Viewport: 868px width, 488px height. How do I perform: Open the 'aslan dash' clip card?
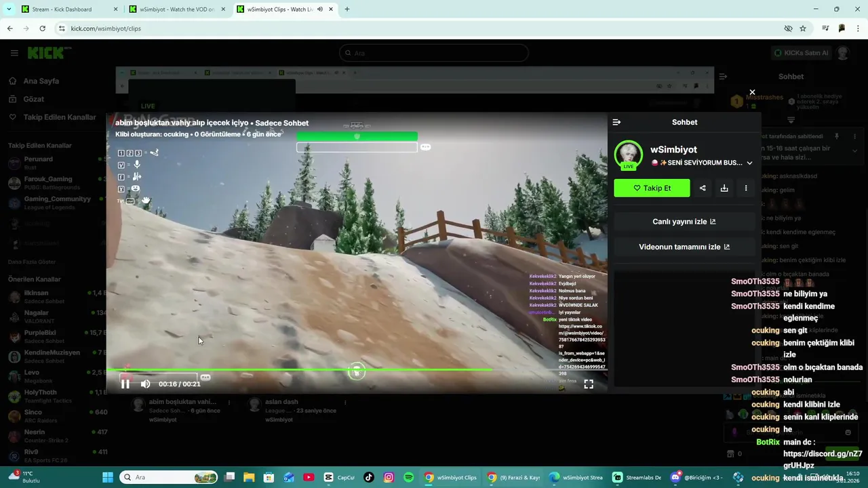pos(281,402)
